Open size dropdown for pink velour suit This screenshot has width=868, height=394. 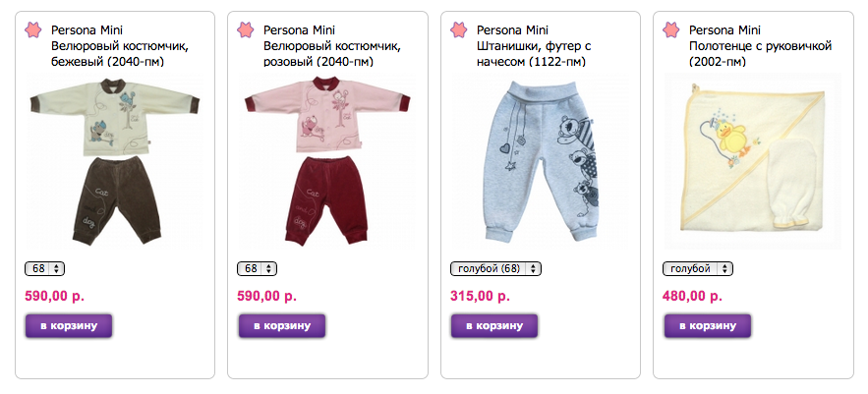pyautogui.click(x=257, y=269)
